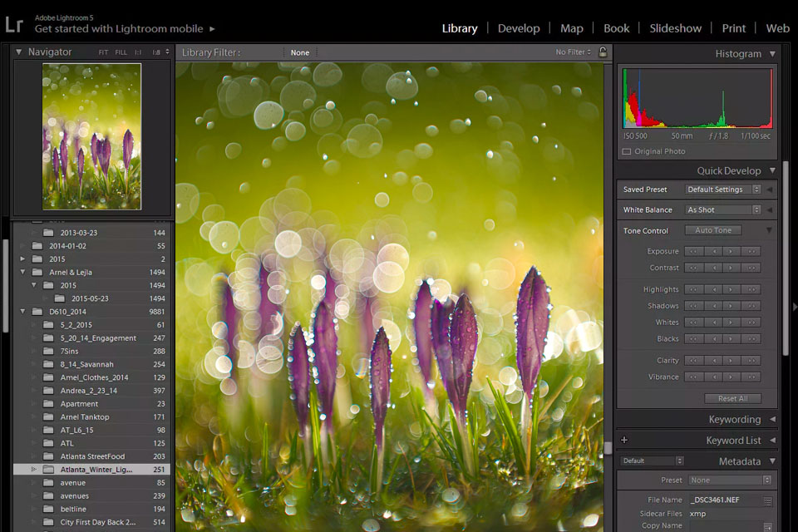The width and height of the screenshot is (798, 532).
Task: Switch to the Book module
Action: [x=616, y=28]
